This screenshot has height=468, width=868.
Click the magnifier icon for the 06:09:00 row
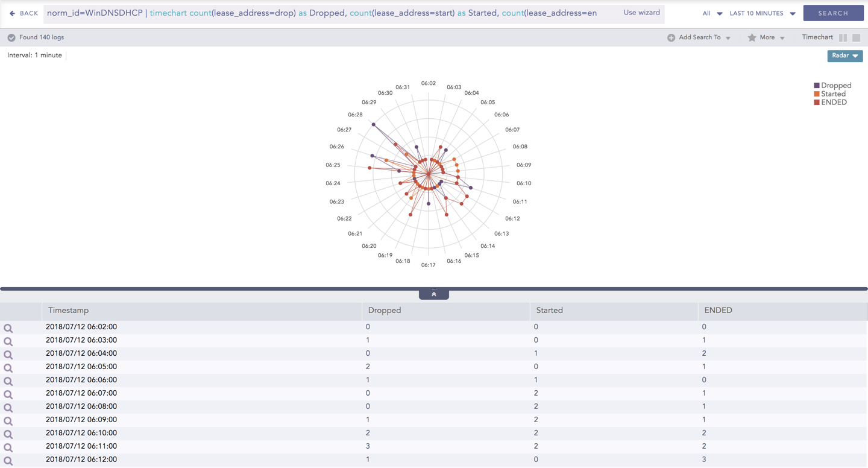(x=8, y=421)
